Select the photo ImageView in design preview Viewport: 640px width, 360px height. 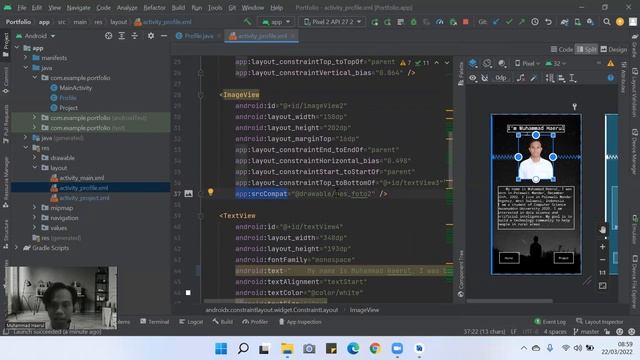click(536, 157)
